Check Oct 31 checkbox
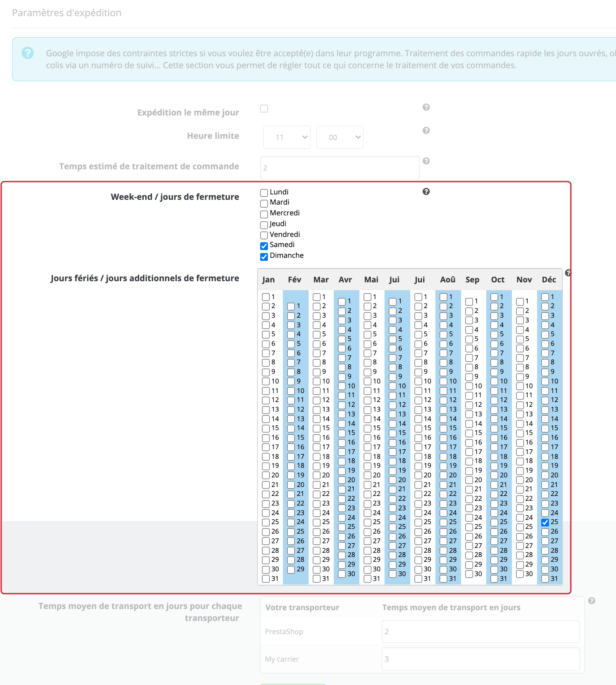Screen dimensions: 616x685 click(494, 579)
